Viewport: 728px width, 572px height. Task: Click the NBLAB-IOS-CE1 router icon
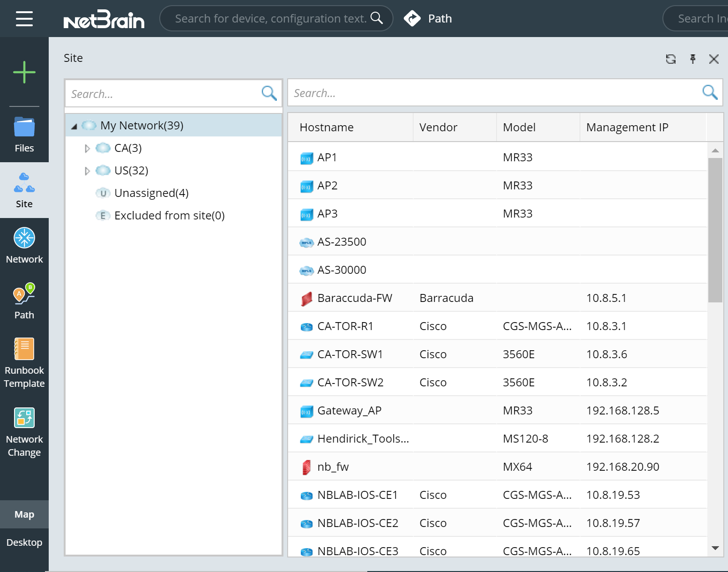[x=306, y=496]
